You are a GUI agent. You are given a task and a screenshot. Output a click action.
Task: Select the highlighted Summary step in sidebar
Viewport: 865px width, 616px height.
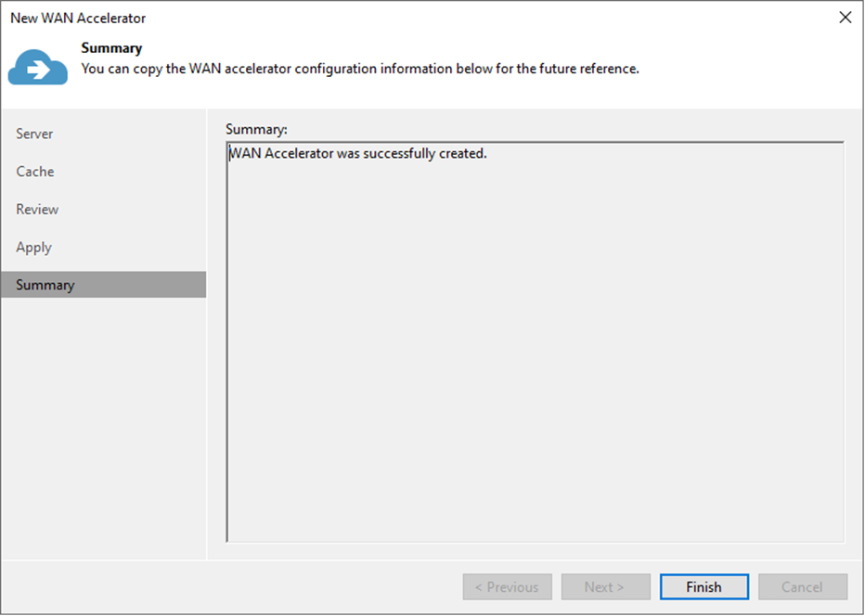45,285
